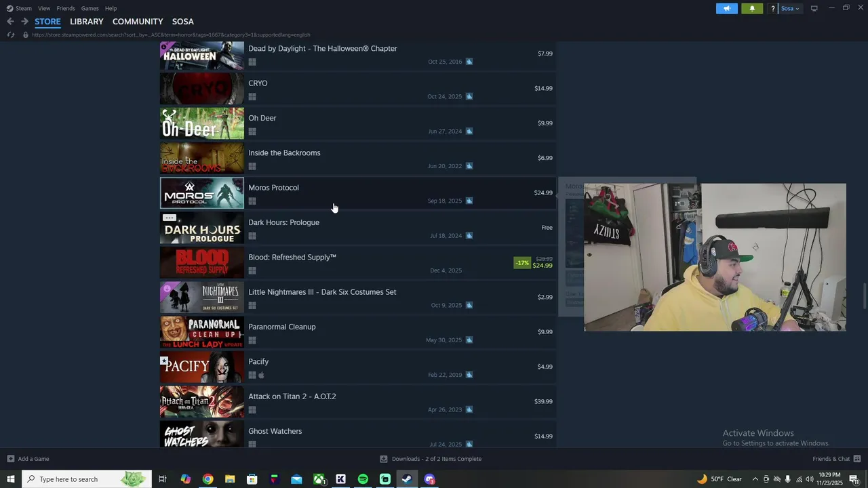Image resolution: width=868 pixels, height=488 pixels.
Task: Open the SOSA profile tab
Action: (x=182, y=22)
